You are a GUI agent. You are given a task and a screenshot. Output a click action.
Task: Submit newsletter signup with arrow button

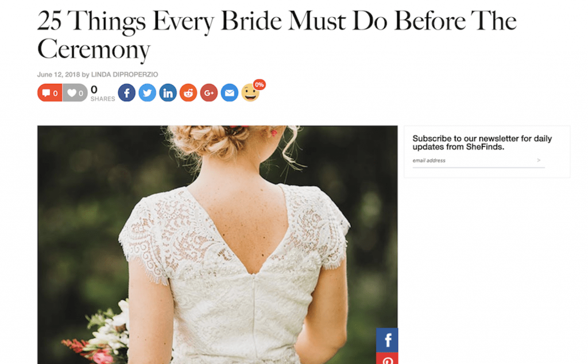tap(539, 160)
